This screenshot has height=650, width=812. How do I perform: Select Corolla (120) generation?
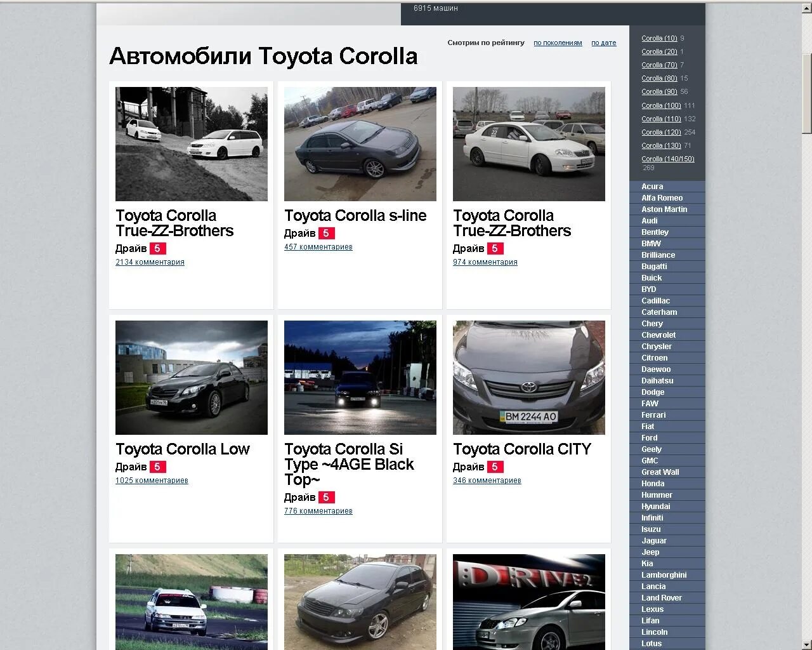tap(661, 133)
